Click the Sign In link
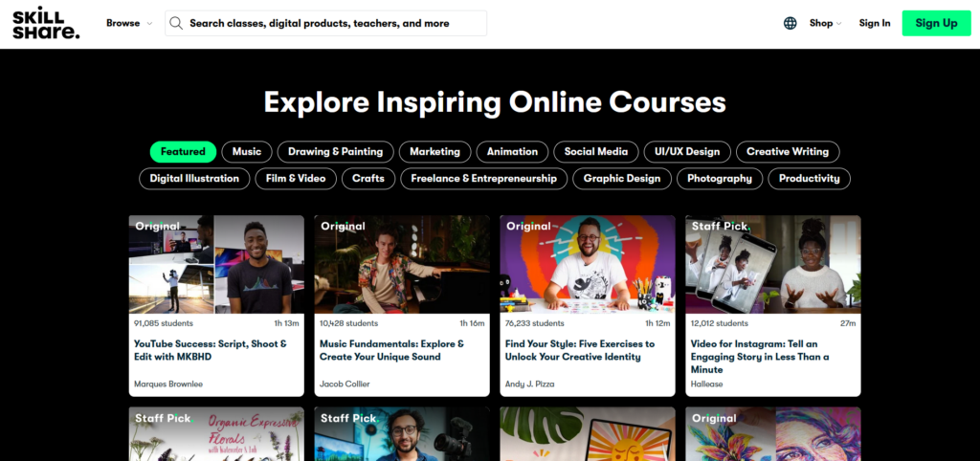Image resolution: width=980 pixels, height=461 pixels. (874, 23)
